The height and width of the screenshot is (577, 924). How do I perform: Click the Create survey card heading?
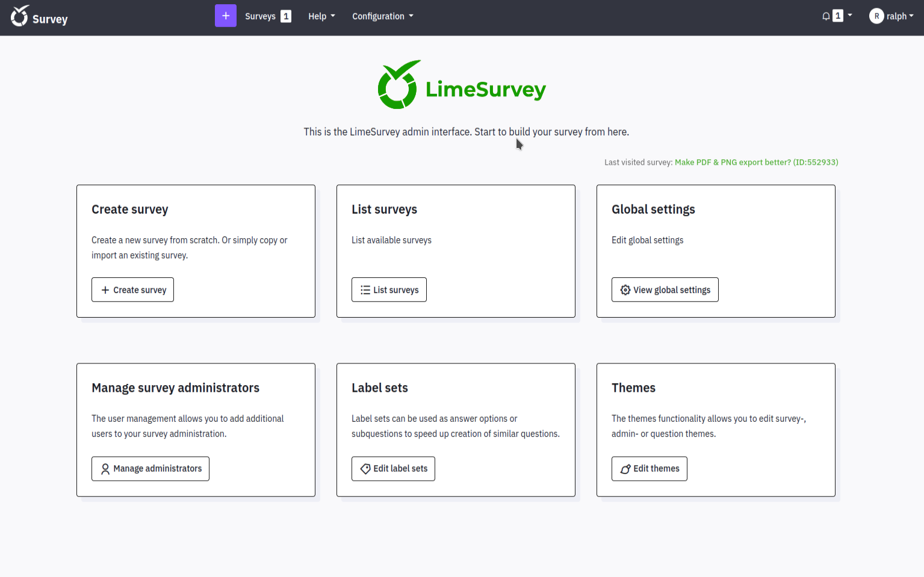click(x=130, y=209)
